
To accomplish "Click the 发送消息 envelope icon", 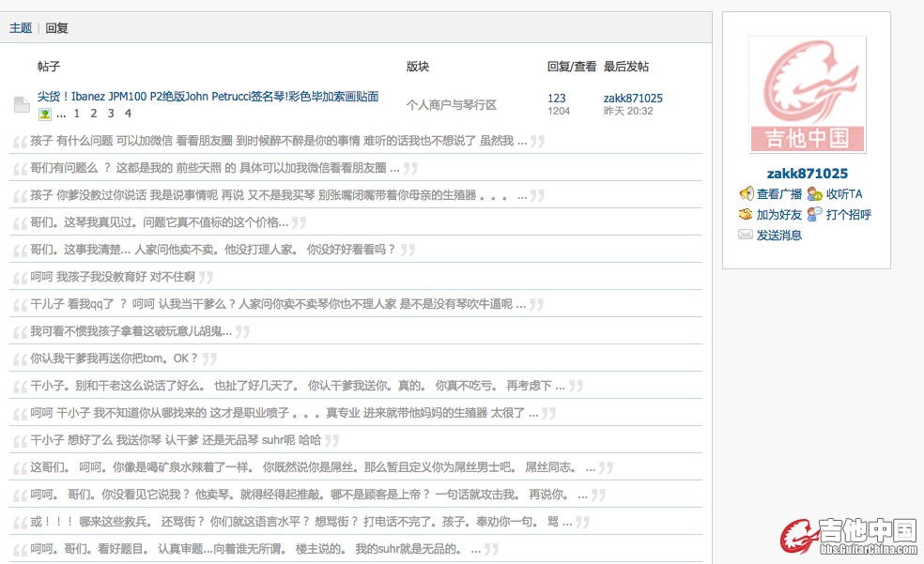I will point(747,236).
